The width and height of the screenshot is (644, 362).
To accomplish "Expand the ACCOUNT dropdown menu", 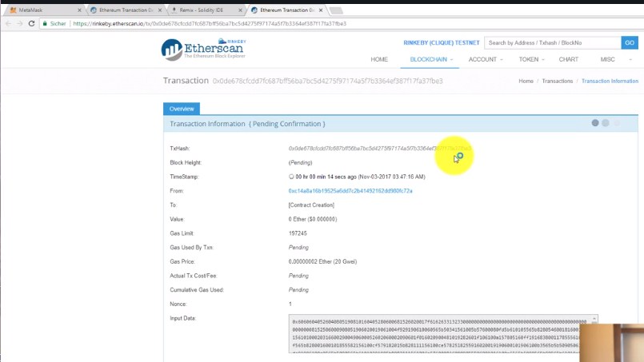I will 486,59.
